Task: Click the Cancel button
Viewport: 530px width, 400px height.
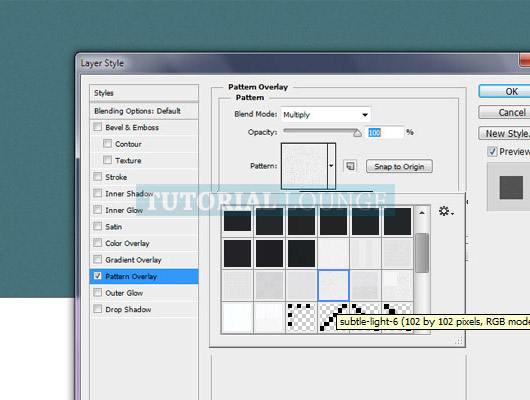Action: 504,112
